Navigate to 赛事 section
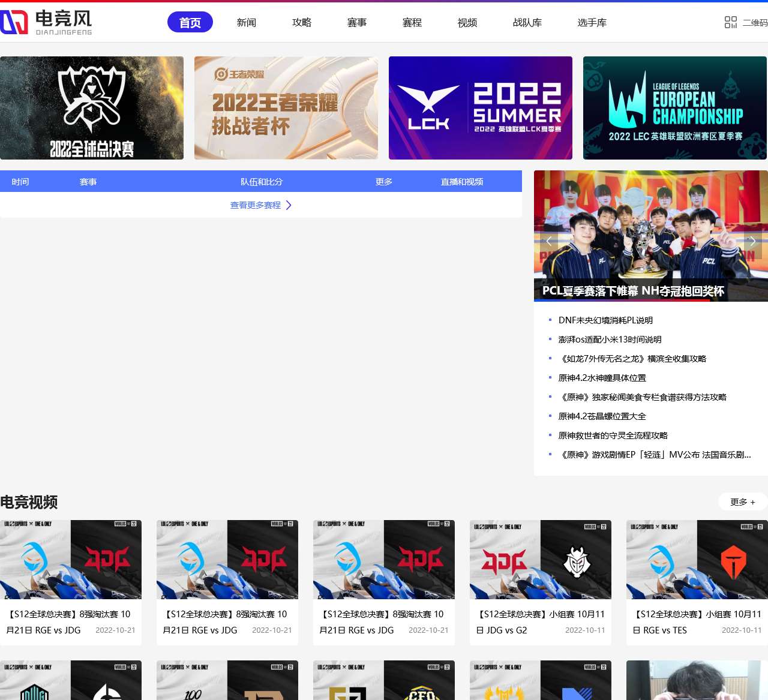 pos(357,22)
